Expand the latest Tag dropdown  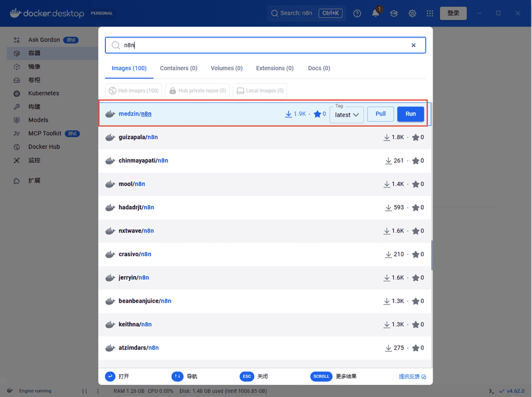pos(346,115)
